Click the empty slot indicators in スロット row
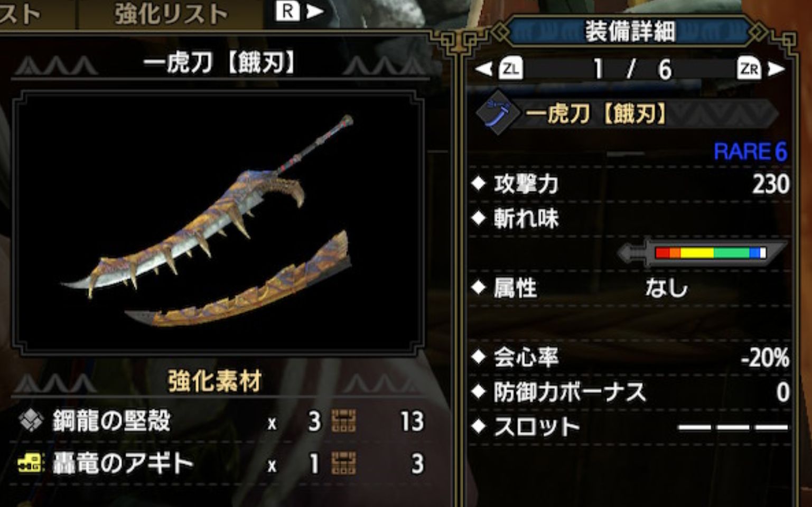The height and width of the screenshot is (507, 812). (733, 427)
